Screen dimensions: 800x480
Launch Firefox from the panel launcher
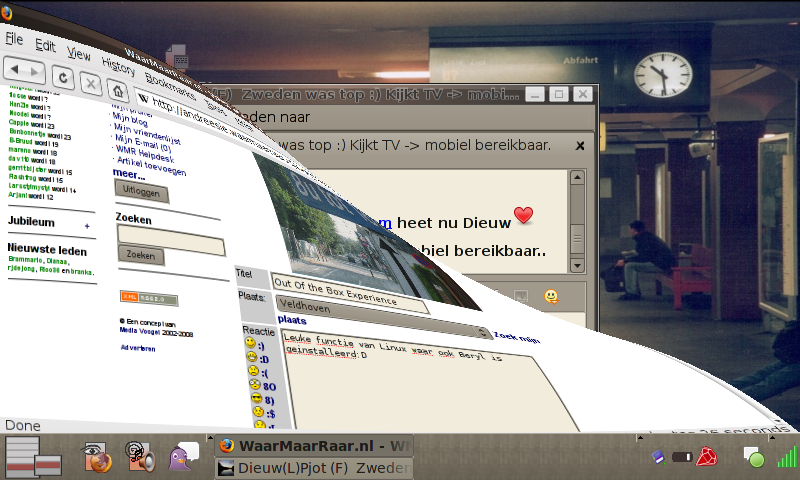pos(97,457)
